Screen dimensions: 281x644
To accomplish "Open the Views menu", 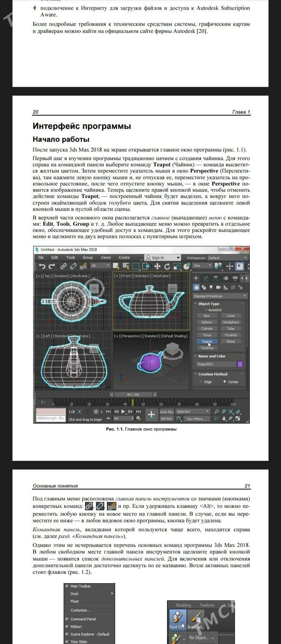I will tap(106, 258).
